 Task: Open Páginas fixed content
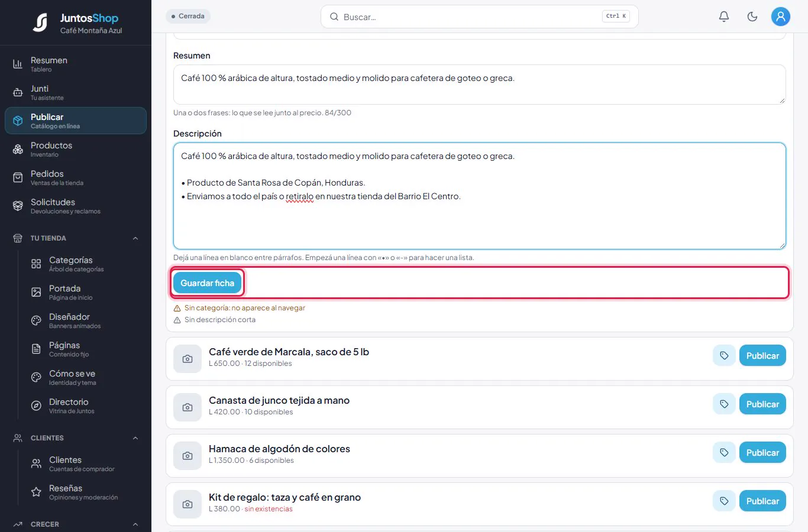(85, 349)
